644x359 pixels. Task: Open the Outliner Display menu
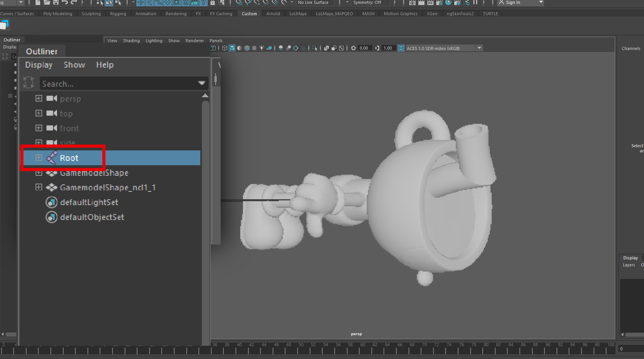click(x=39, y=65)
